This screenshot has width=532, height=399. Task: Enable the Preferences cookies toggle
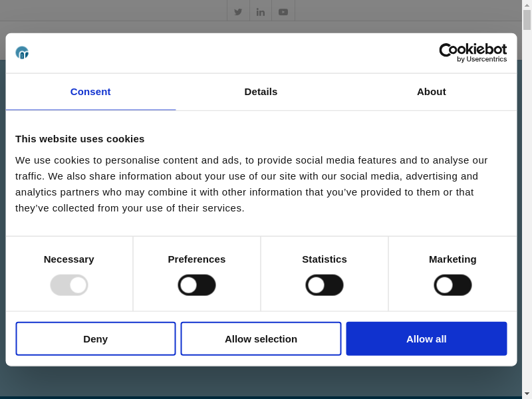click(x=197, y=285)
